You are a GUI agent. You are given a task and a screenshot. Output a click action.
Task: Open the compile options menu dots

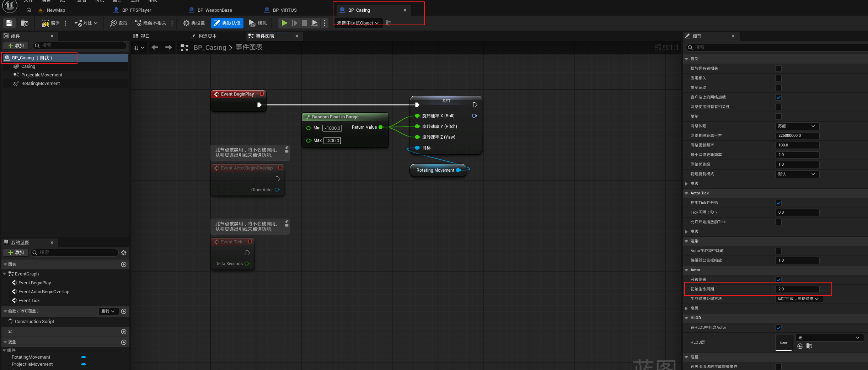(65, 23)
